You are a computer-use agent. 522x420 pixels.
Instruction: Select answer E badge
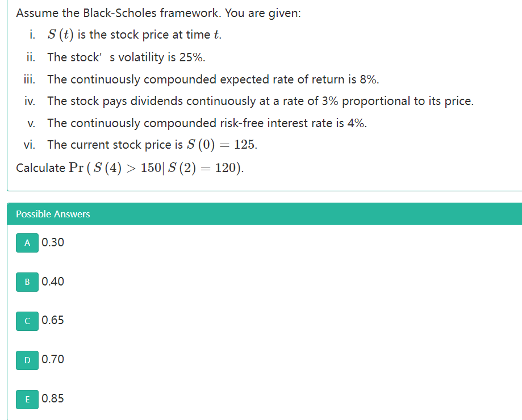(27, 400)
